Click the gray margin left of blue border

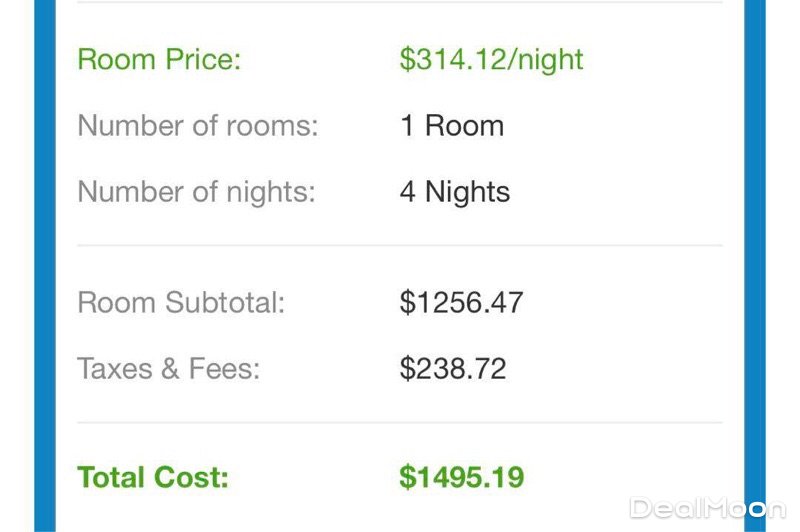[16, 266]
